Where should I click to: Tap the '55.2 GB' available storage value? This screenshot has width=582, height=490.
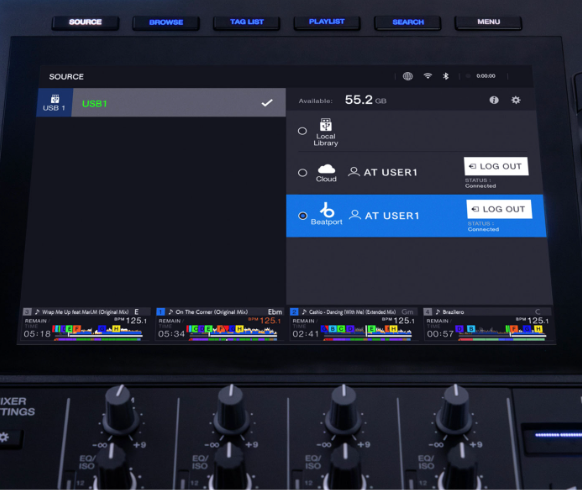point(366,99)
